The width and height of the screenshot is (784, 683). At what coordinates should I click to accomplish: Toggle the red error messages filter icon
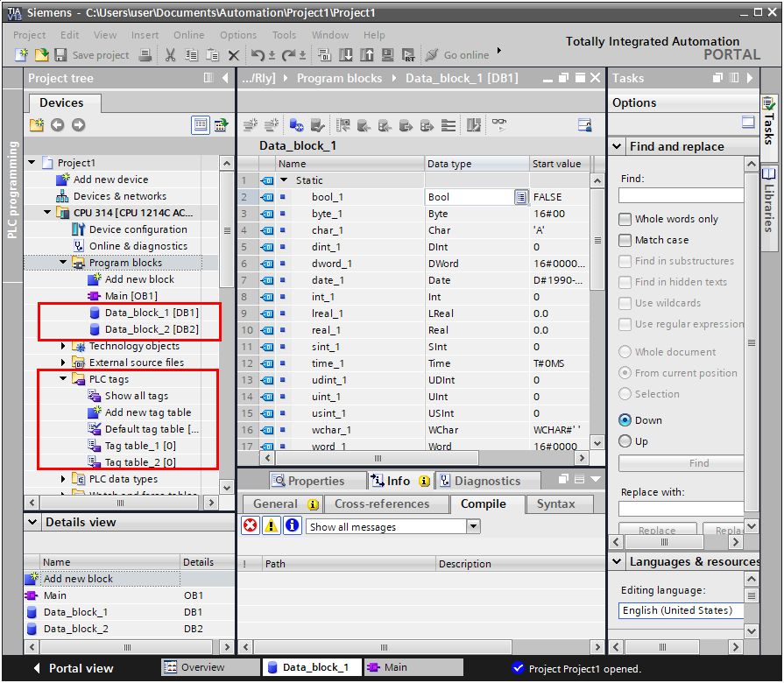point(251,525)
